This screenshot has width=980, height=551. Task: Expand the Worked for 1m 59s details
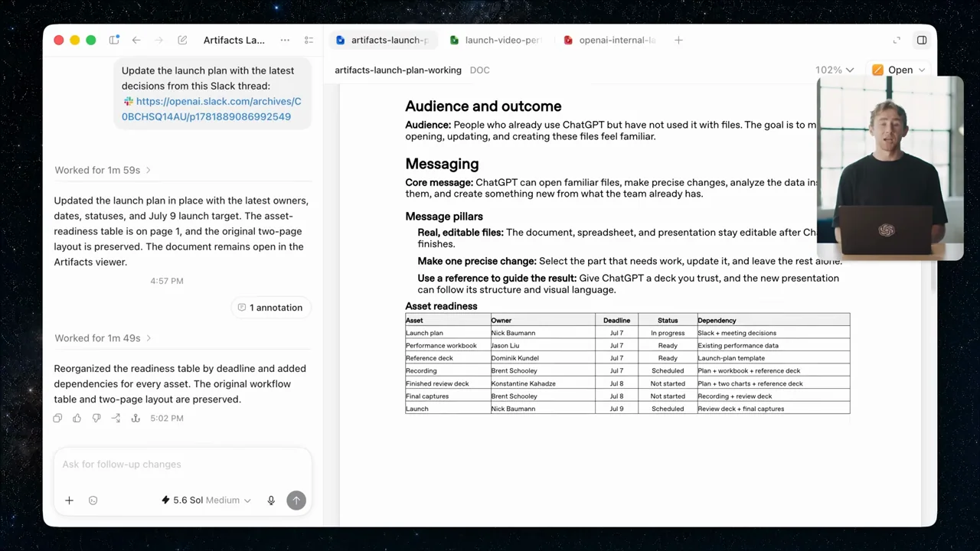pyautogui.click(x=103, y=170)
